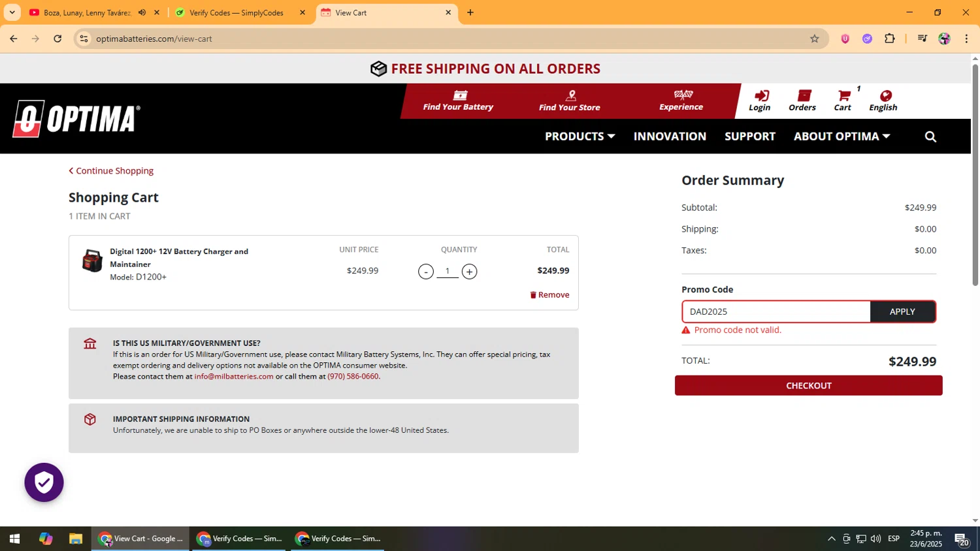980x551 pixels.
Task: Open the Chrome extensions puzzle icon
Action: coord(889,39)
